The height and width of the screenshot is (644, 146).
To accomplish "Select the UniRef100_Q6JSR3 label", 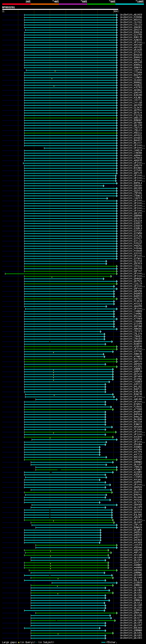I will tap(131, 638).
